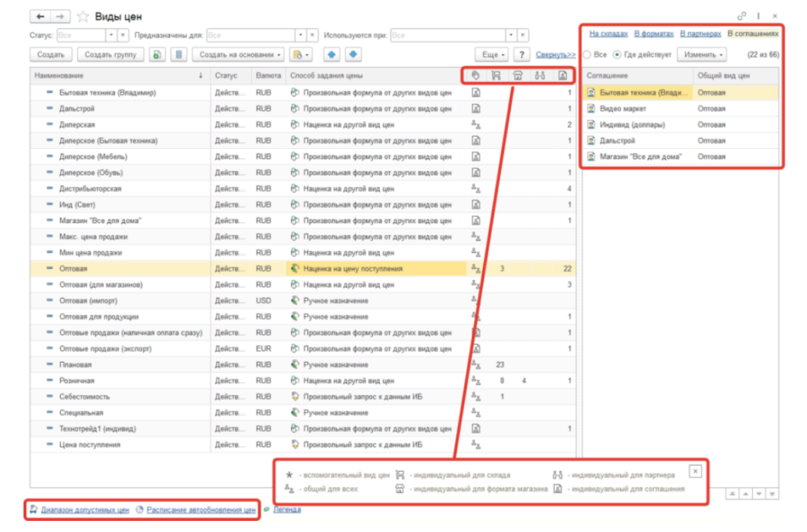Click the agreement column header icon

(562, 76)
